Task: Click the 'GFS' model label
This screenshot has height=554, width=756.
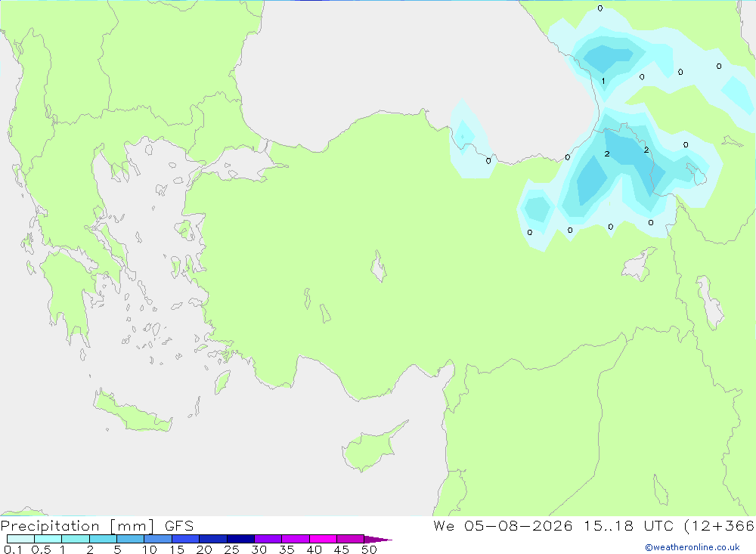Action: click(179, 526)
